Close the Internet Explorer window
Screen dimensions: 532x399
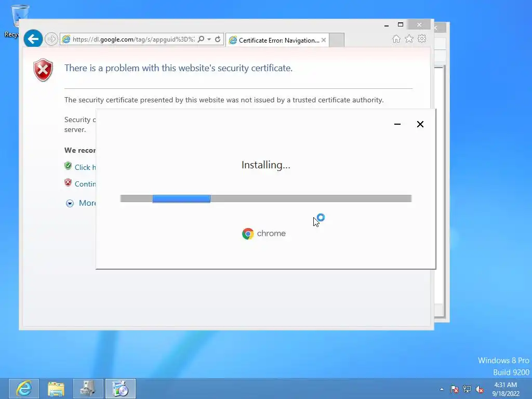click(x=419, y=25)
